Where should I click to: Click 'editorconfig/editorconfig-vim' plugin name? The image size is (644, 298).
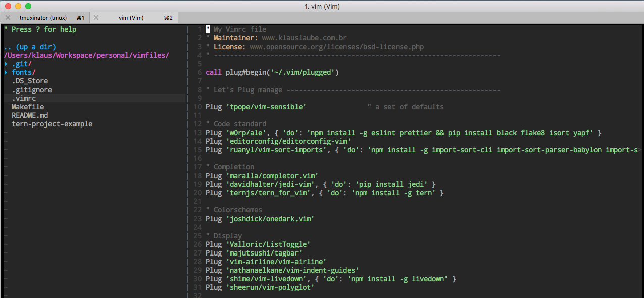(x=288, y=141)
